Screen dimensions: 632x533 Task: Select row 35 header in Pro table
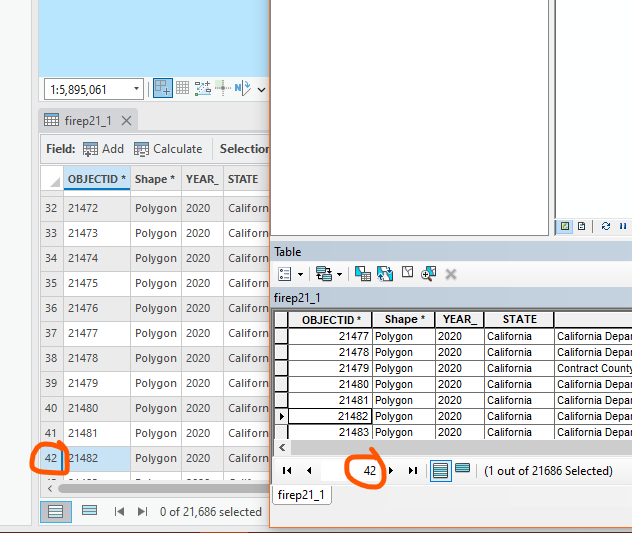click(52, 283)
